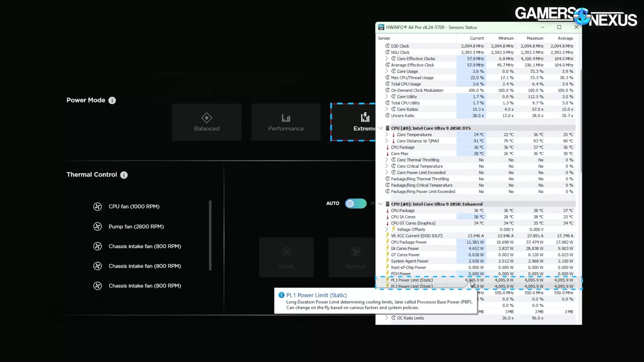Click the Maximum column header
The image size is (644, 362).
(x=535, y=38)
